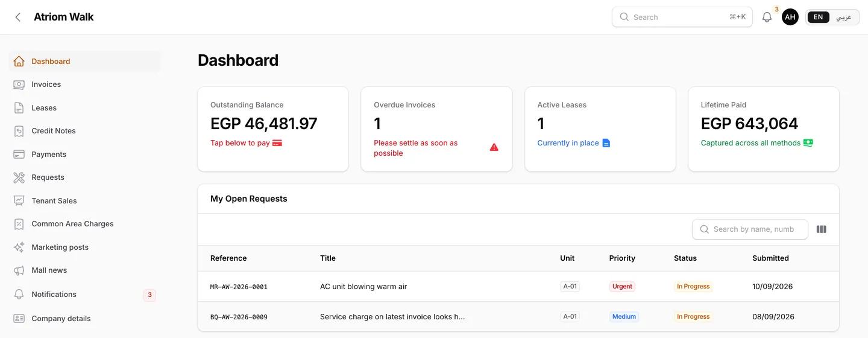Click the Common Area Charges receipt icon
The width and height of the screenshot is (868, 338).
tap(19, 224)
